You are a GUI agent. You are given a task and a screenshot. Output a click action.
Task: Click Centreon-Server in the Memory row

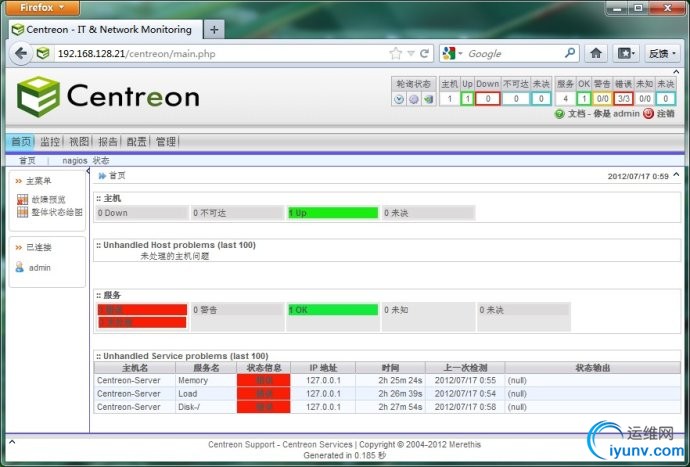click(128, 380)
